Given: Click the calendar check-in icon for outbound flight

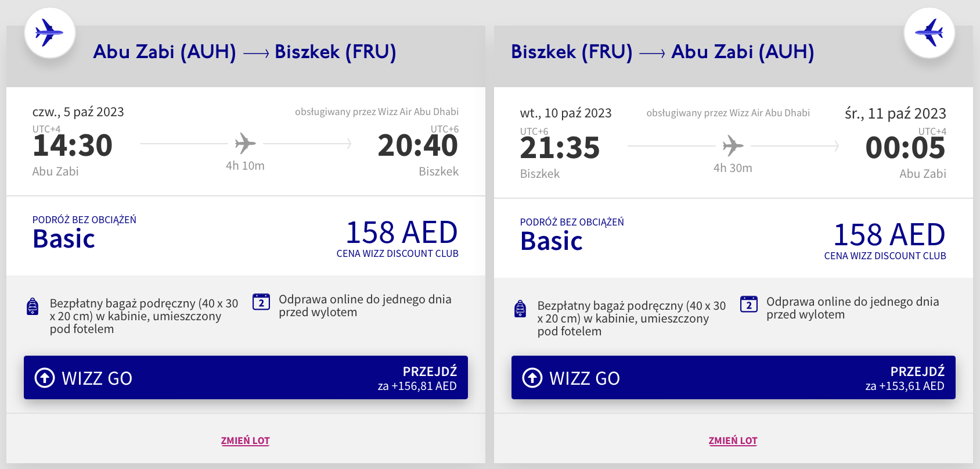Looking at the screenshot, I should [261, 302].
